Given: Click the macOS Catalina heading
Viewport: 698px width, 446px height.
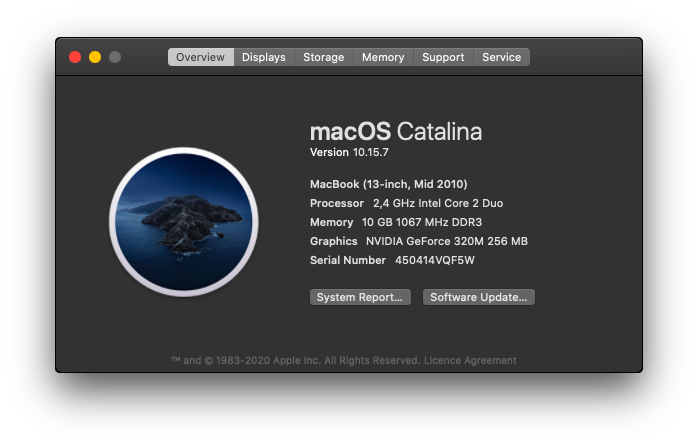Looking at the screenshot, I should click(396, 132).
